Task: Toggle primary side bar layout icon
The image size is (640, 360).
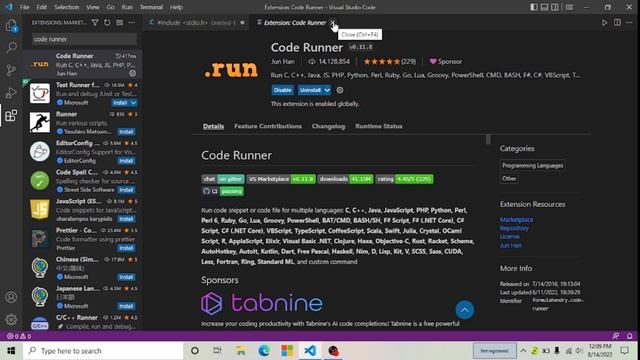Action: tap(534, 7)
